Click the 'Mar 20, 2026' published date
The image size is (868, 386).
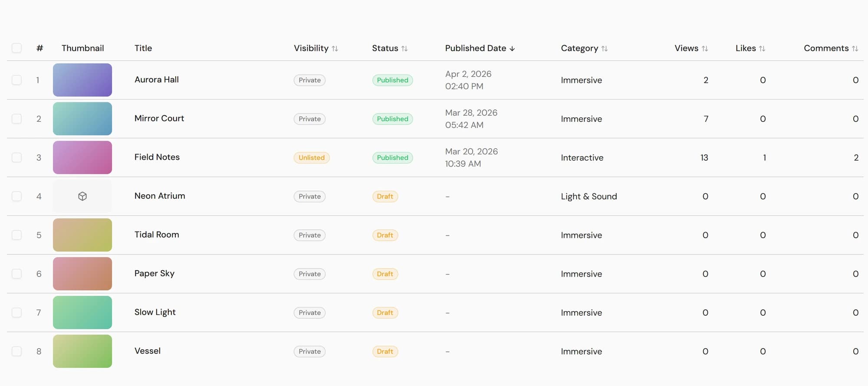[471, 151]
